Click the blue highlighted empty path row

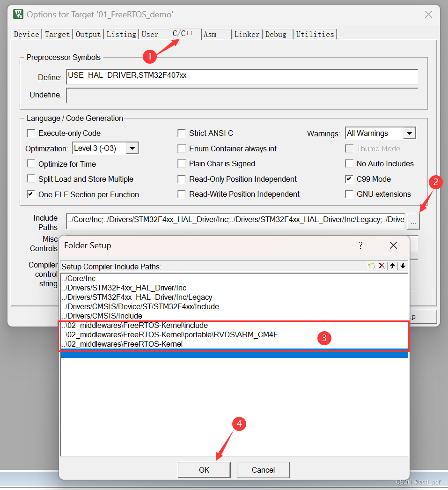tap(234, 353)
